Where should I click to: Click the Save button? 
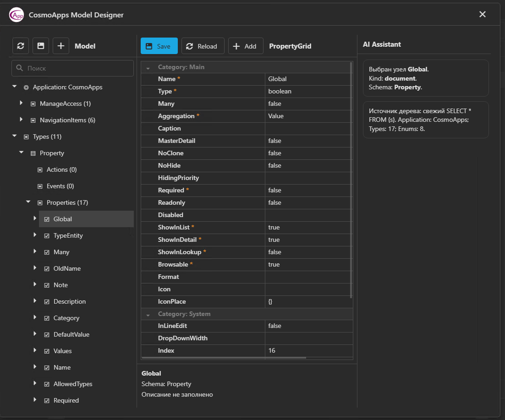pyautogui.click(x=159, y=46)
